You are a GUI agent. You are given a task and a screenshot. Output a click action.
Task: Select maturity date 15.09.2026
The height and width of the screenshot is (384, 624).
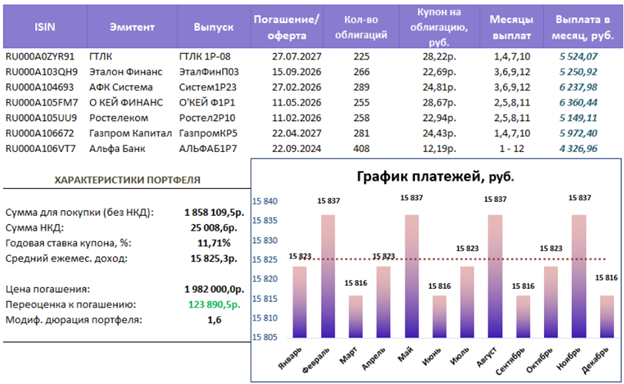296,72
